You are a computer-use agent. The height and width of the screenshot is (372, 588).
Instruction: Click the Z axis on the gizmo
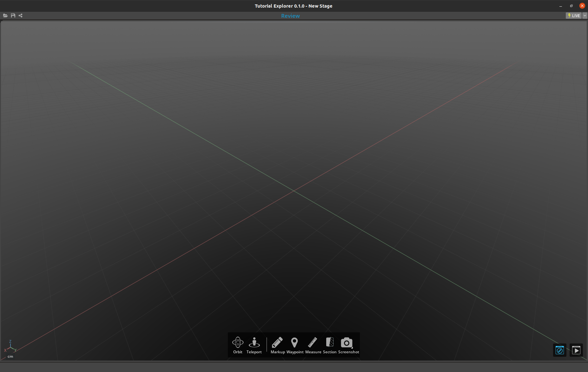tap(10, 342)
